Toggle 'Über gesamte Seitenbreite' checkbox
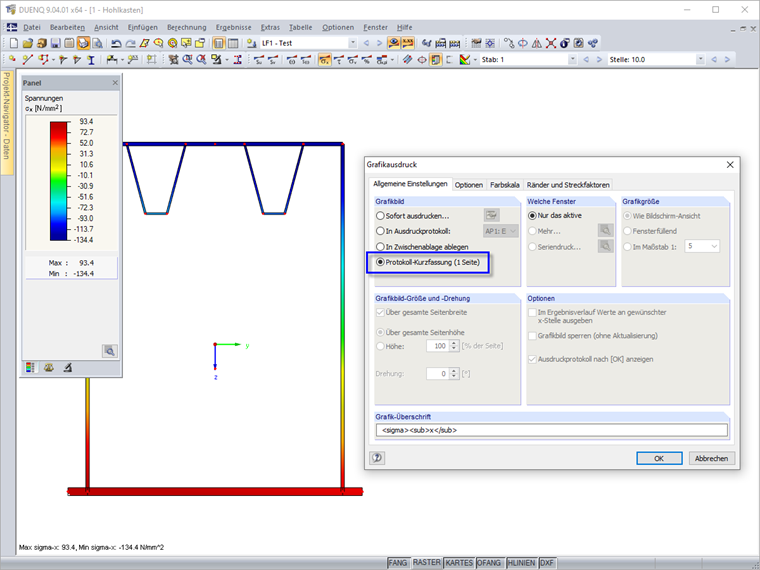The width and height of the screenshot is (760, 570). [x=380, y=313]
